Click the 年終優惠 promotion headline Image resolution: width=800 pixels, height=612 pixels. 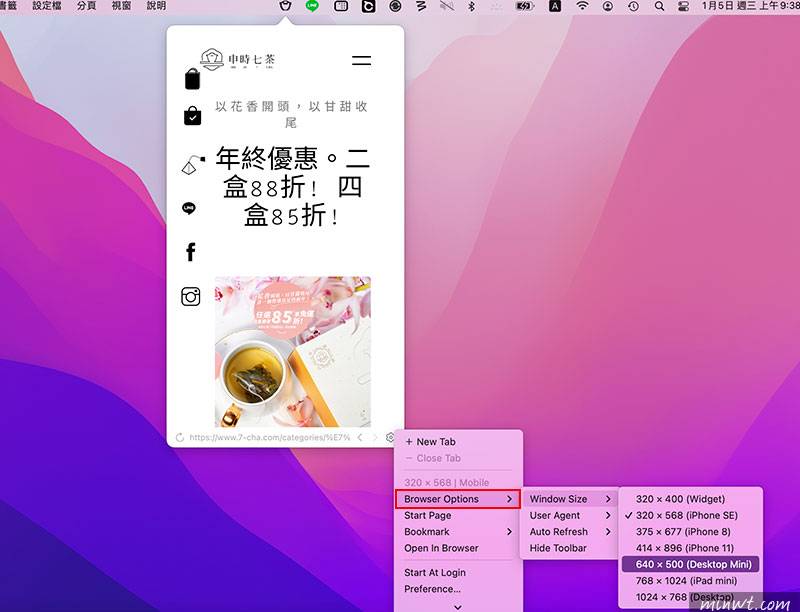[x=292, y=187]
